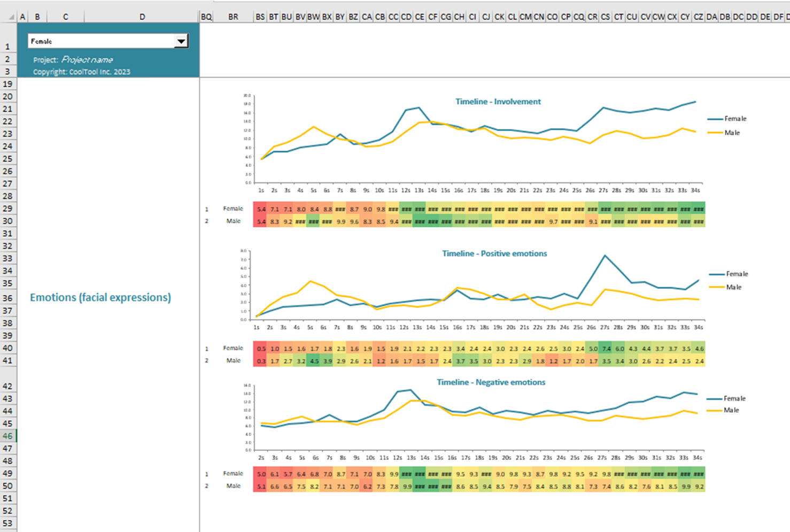The height and width of the screenshot is (532, 790).
Task: Select row 46 header
Action: pos(8,436)
